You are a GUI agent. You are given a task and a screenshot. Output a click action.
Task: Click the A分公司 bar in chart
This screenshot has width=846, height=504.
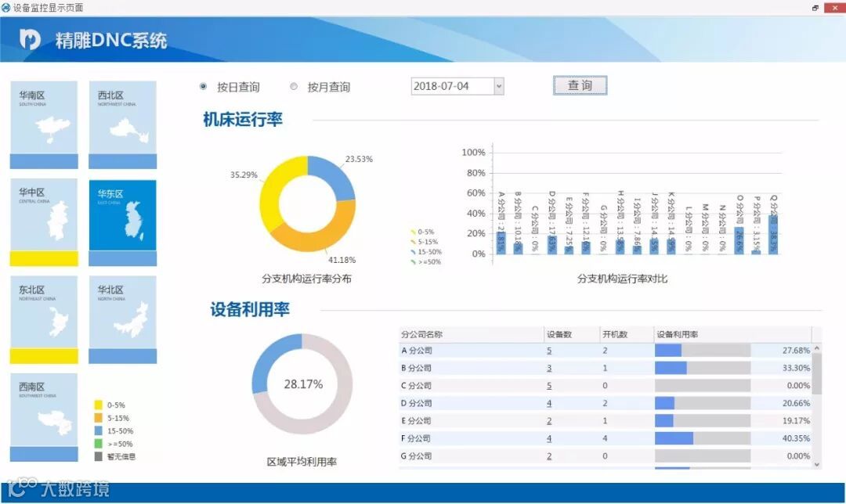tap(501, 243)
